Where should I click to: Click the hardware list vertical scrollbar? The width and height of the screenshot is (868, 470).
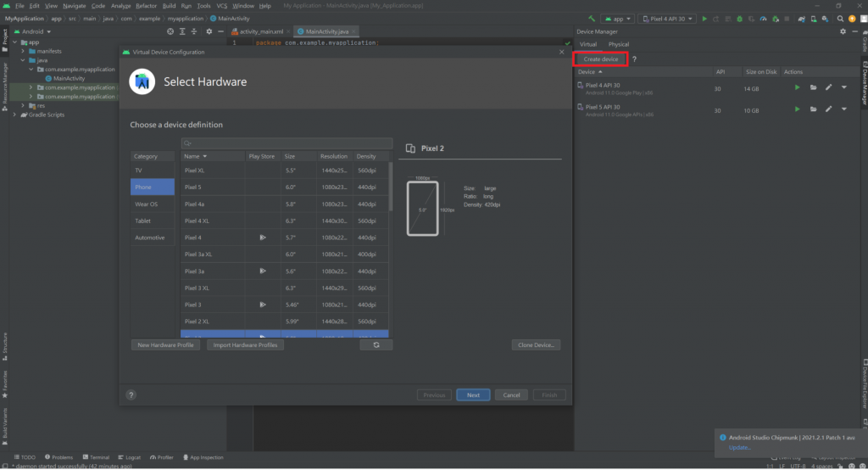tap(390, 187)
